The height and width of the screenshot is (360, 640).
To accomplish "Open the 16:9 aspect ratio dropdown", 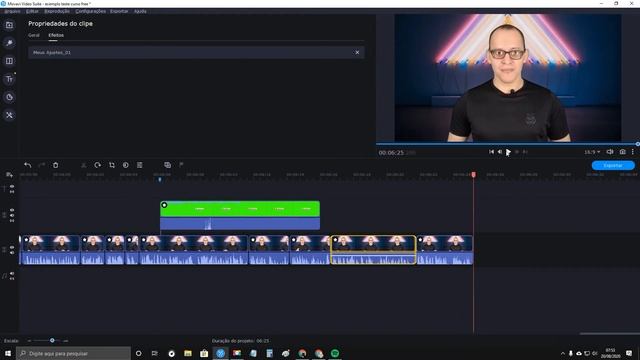I will (592, 152).
